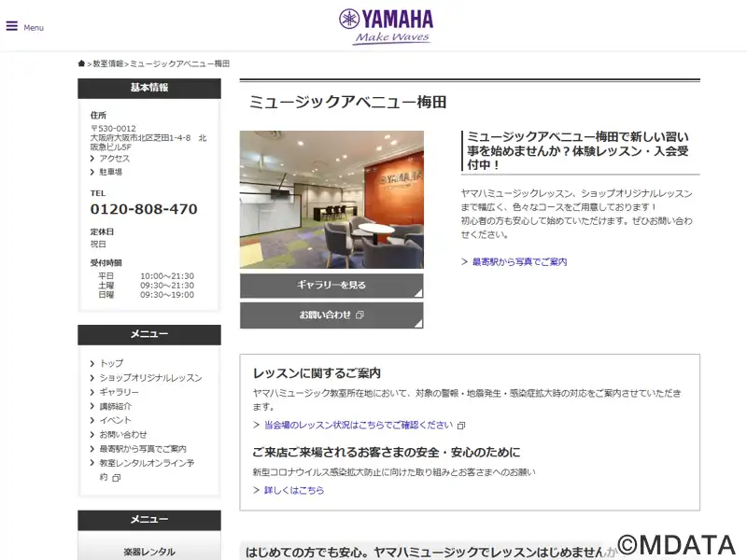Click the お問い合わせ button
This screenshot has height=560, width=747.
pyautogui.click(x=331, y=315)
